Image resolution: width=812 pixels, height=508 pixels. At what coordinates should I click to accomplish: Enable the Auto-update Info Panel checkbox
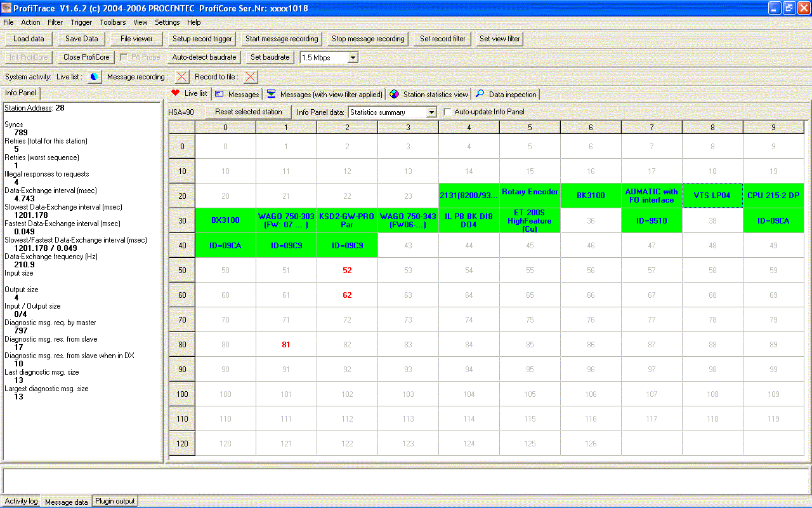448,112
